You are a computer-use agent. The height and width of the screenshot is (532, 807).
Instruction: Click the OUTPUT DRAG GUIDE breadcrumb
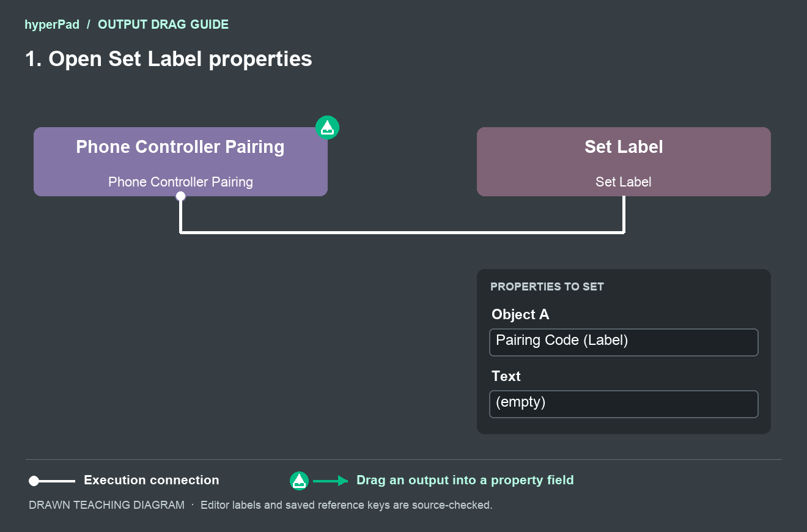[x=163, y=25]
